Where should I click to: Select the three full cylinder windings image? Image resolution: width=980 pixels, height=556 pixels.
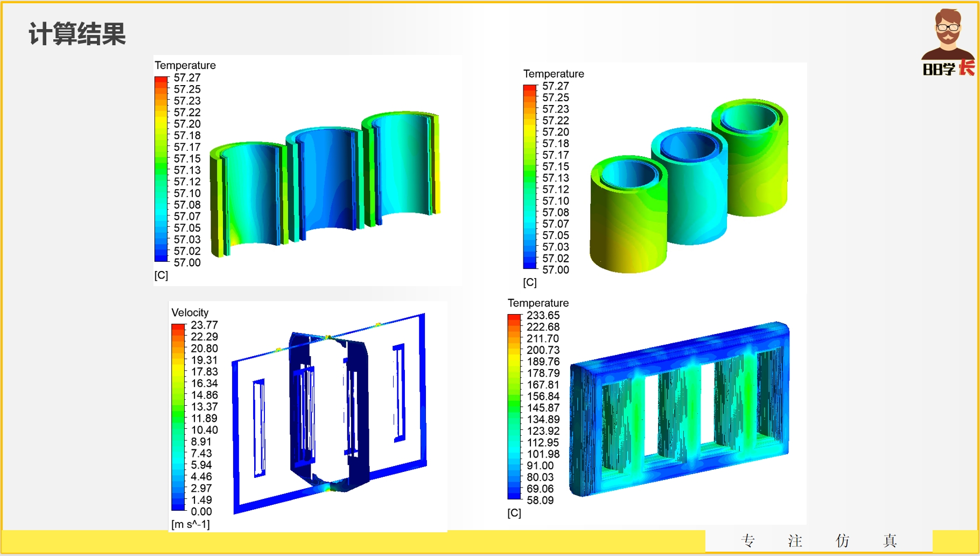tap(689, 186)
